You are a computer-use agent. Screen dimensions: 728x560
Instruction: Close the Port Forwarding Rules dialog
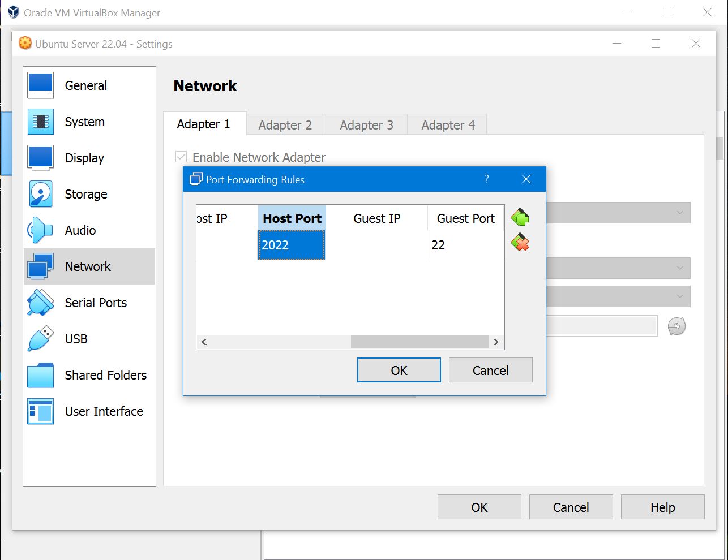click(526, 179)
